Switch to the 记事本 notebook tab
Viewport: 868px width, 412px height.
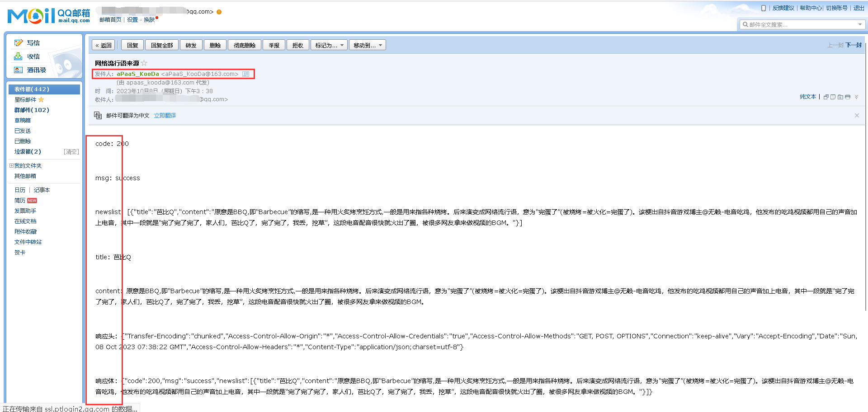point(42,190)
